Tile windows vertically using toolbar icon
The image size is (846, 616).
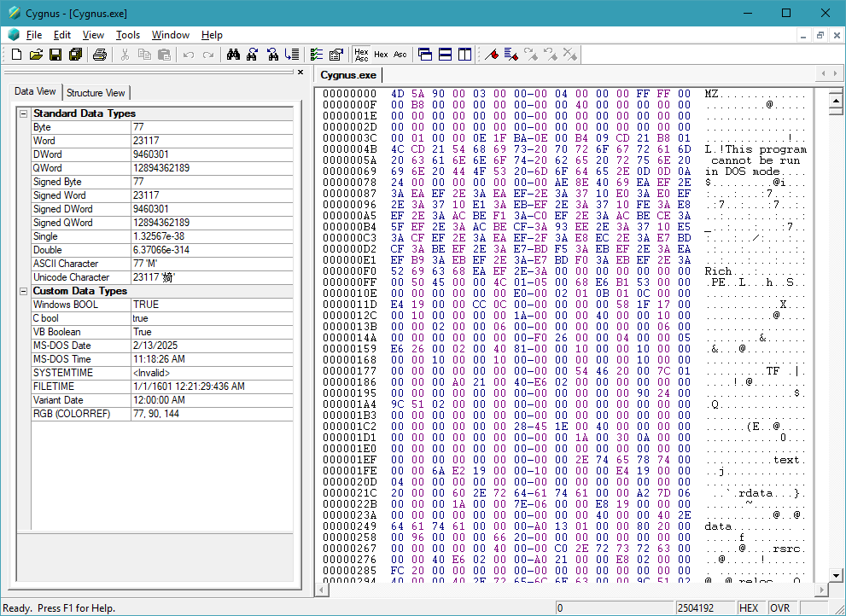pos(464,55)
